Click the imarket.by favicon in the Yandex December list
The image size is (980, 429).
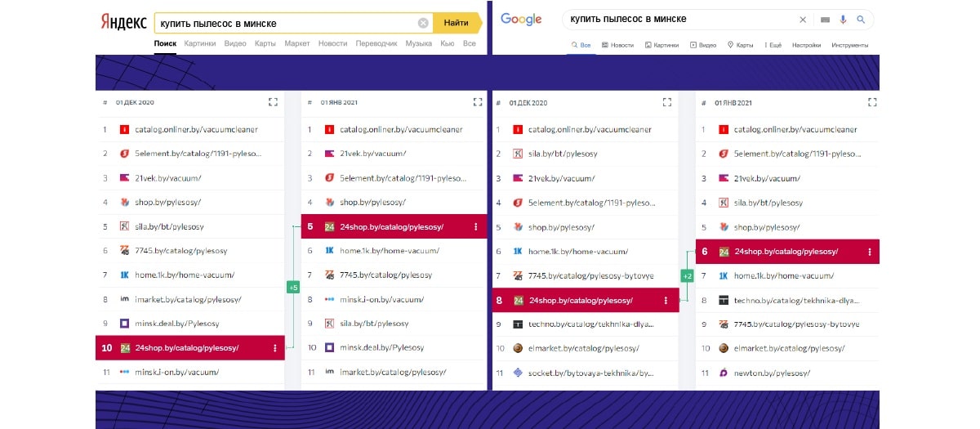pyautogui.click(x=124, y=299)
